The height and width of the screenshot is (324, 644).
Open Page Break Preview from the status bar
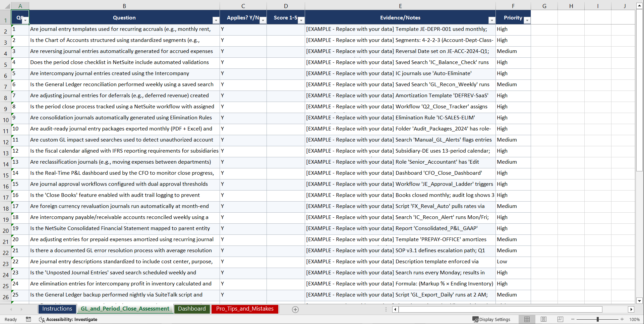(x=560, y=319)
